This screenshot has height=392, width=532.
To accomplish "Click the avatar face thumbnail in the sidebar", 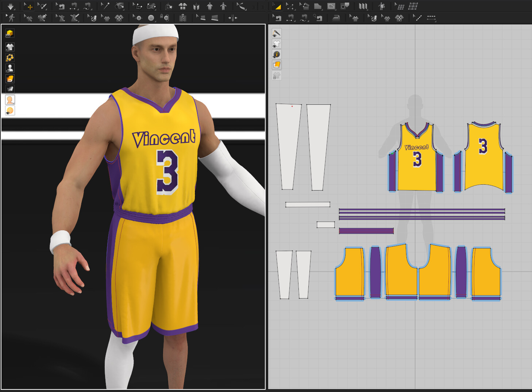I will [x=10, y=100].
